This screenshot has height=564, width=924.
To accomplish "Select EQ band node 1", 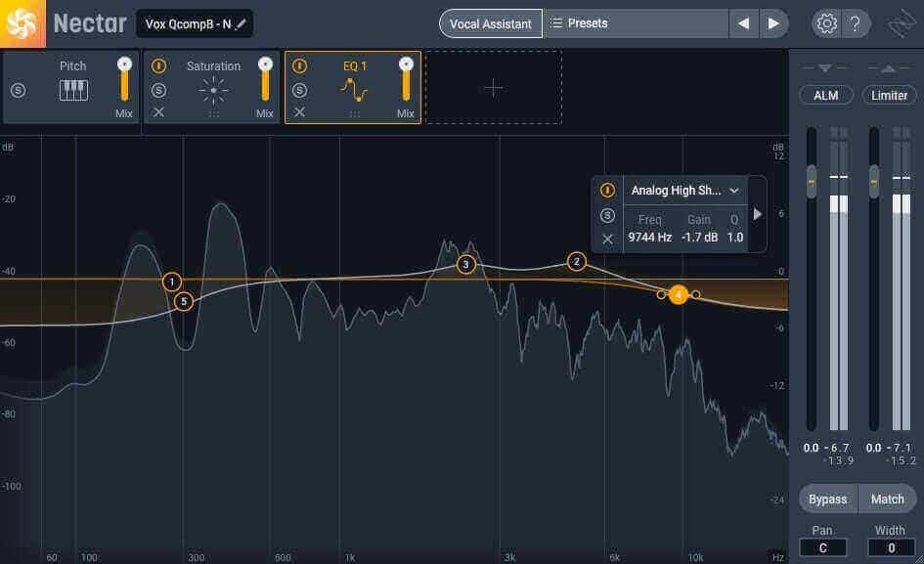I will tap(171, 282).
